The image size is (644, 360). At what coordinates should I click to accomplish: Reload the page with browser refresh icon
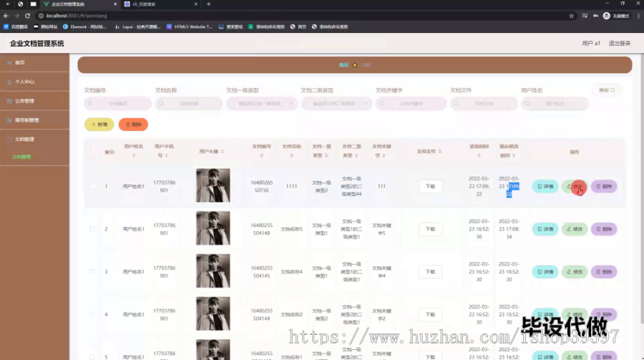pyautogui.click(x=27, y=16)
